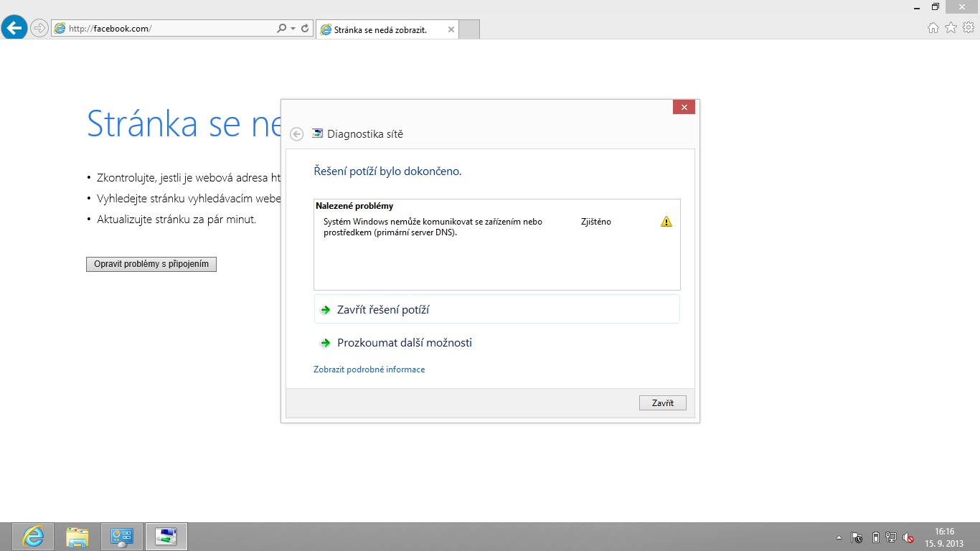Click the browser Back arrow button
Viewport: 980px width, 551px height.
[x=14, y=28]
